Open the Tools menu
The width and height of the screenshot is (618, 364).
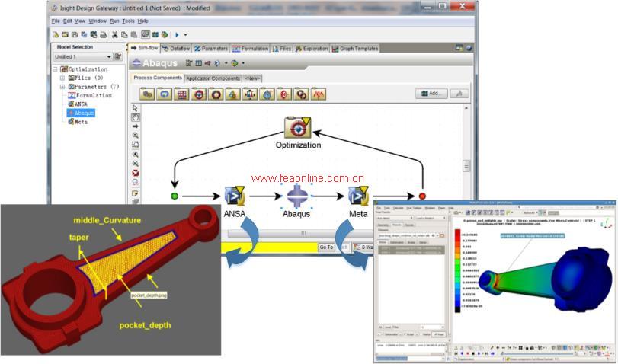coord(128,21)
